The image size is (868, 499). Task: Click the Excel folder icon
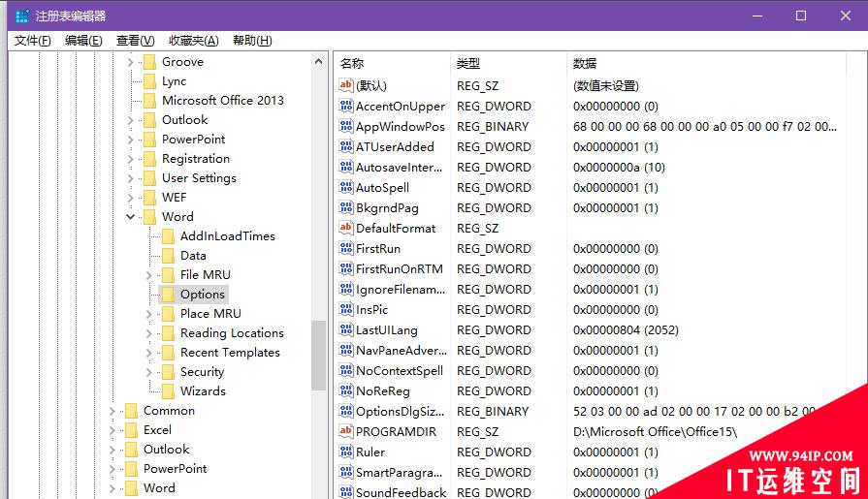click(131, 430)
